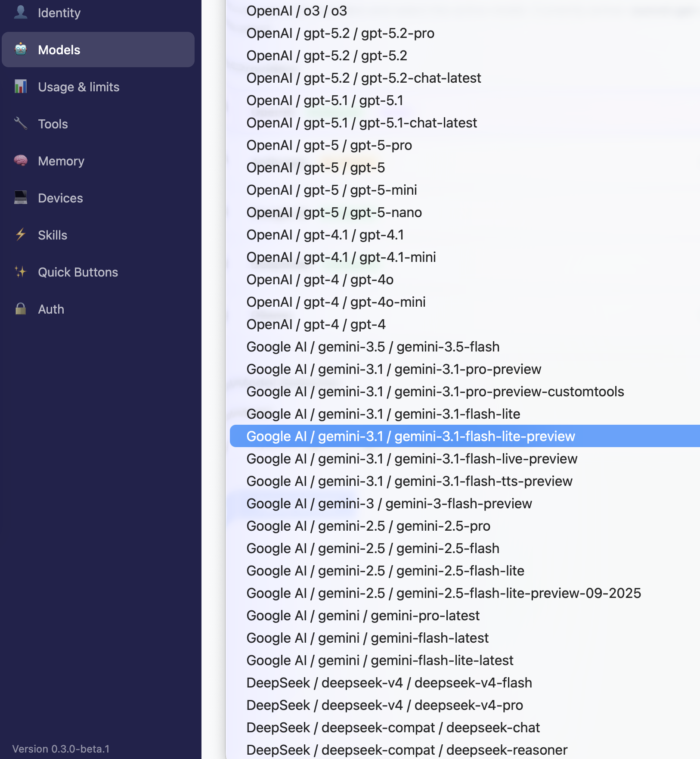
Task: Select gemini-3.1-pro-preview option
Action: coord(465,369)
